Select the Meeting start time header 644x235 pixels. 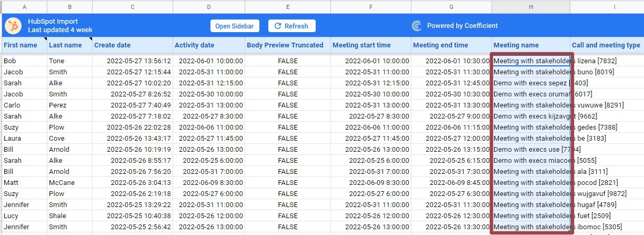[361, 45]
